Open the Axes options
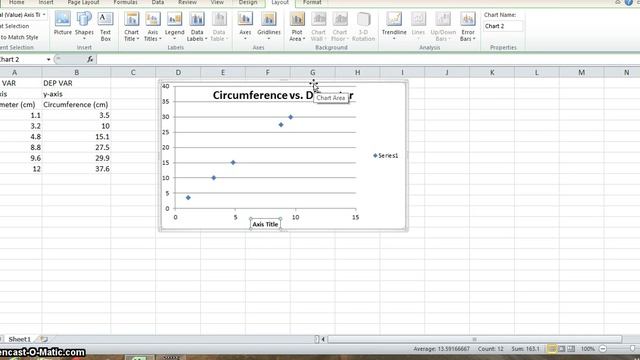This screenshot has width=640, height=360. point(245,26)
